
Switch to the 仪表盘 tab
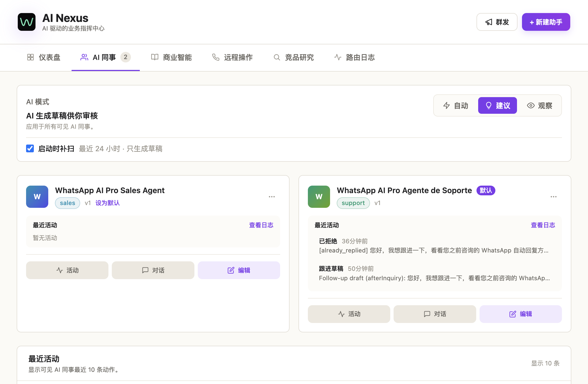pos(44,57)
